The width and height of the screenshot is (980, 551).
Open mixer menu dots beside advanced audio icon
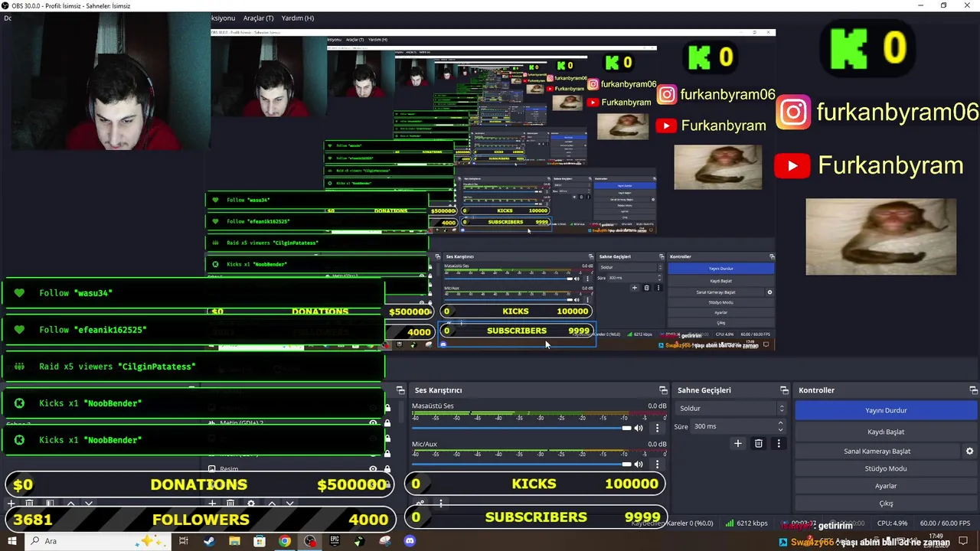coord(441,503)
